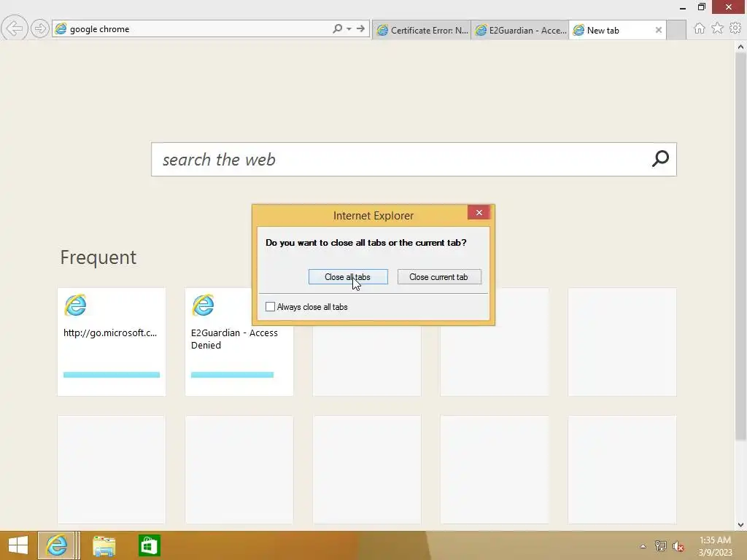
Task: Check Always close all tabs checkbox
Action: [x=270, y=307]
